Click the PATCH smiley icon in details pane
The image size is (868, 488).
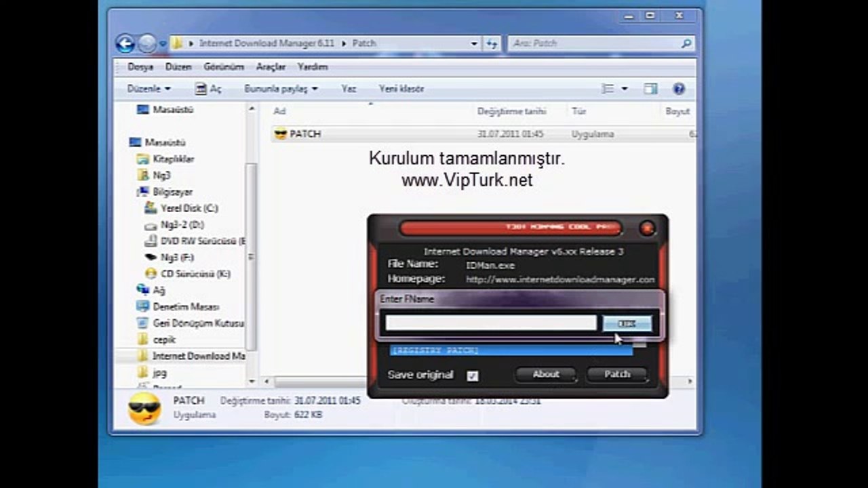tap(144, 409)
